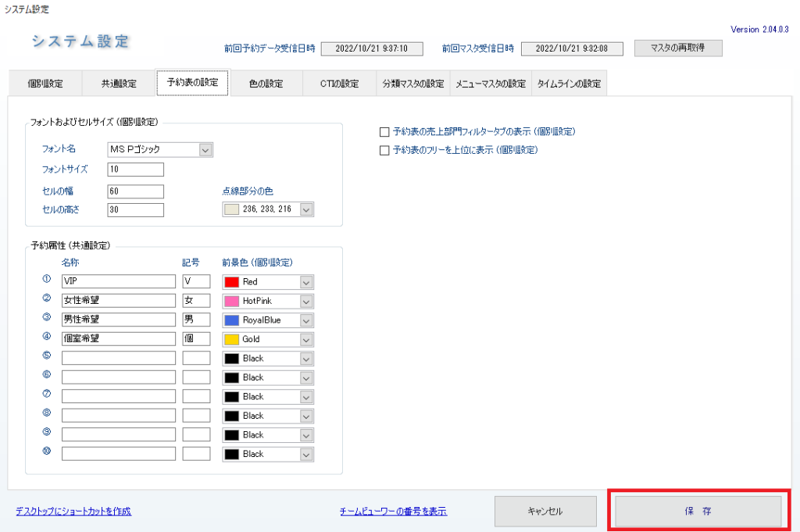Go to the タイムラインの設定 tab
Screen dimensions: 800x532
coord(570,84)
